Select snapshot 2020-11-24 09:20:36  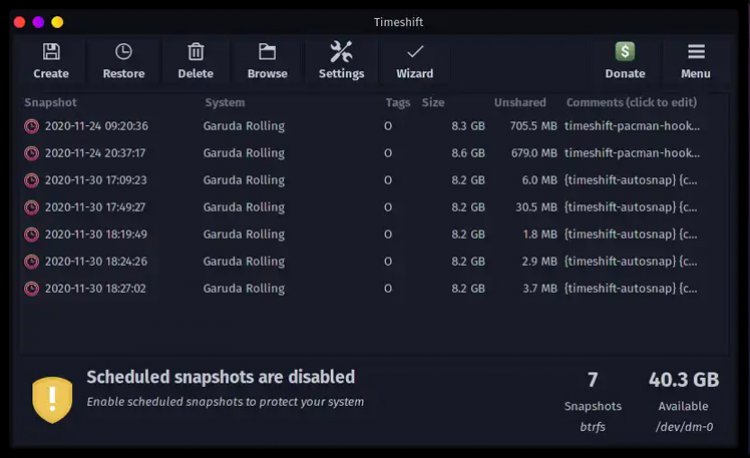coord(96,126)
